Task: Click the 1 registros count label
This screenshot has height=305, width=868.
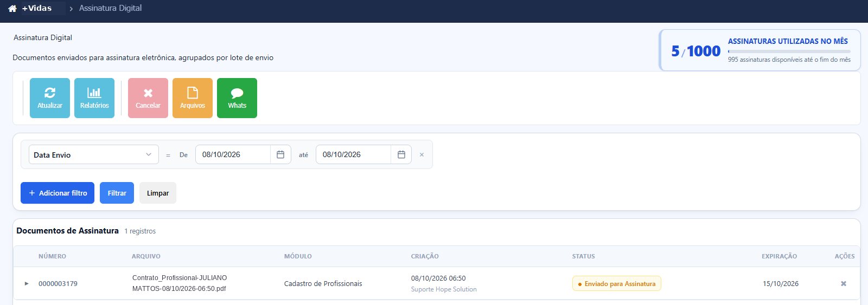Action: (140, 231)
